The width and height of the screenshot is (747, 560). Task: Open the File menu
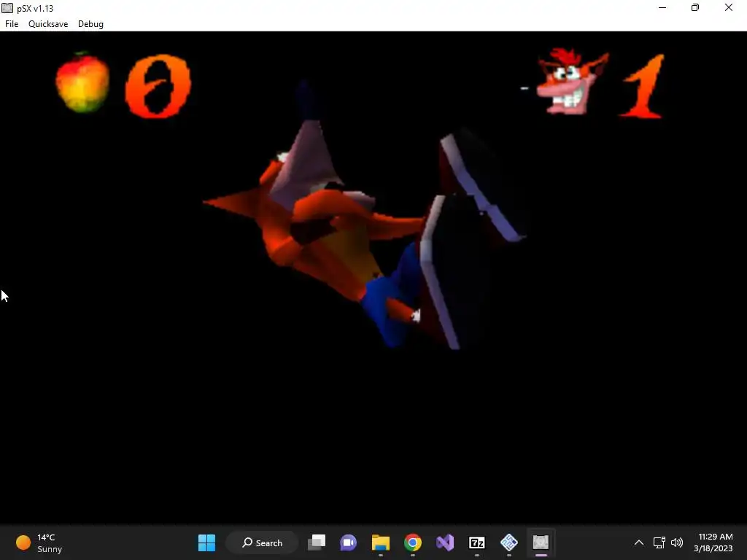[12, 24]
